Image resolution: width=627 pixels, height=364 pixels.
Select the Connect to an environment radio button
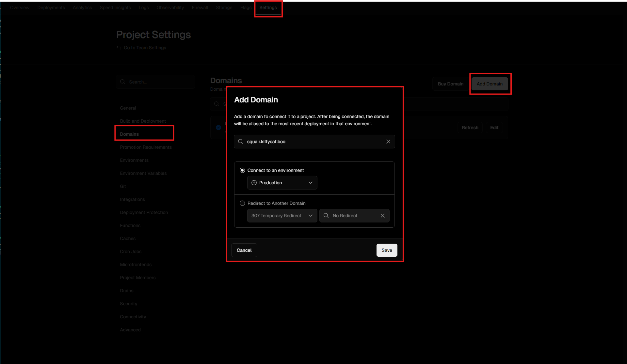242,170
